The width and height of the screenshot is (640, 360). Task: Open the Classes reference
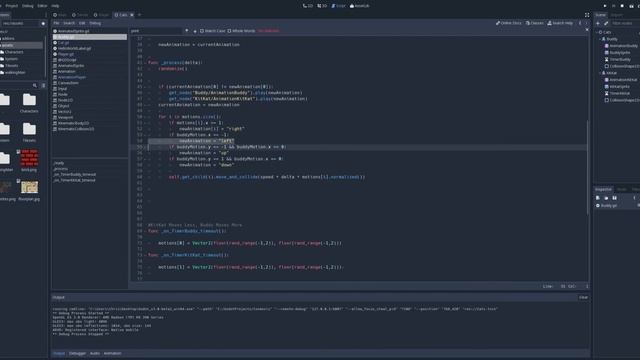[x=535, y=23]
